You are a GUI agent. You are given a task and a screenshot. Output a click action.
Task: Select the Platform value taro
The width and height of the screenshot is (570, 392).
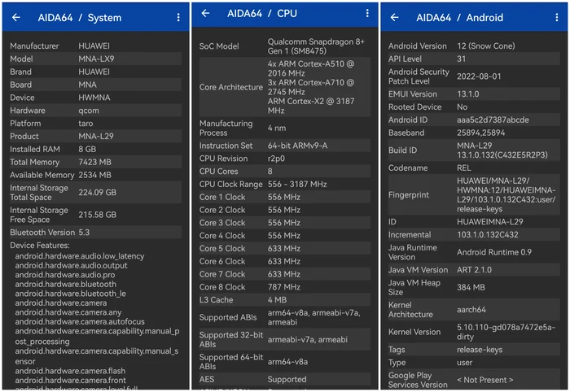coord(85,124)
